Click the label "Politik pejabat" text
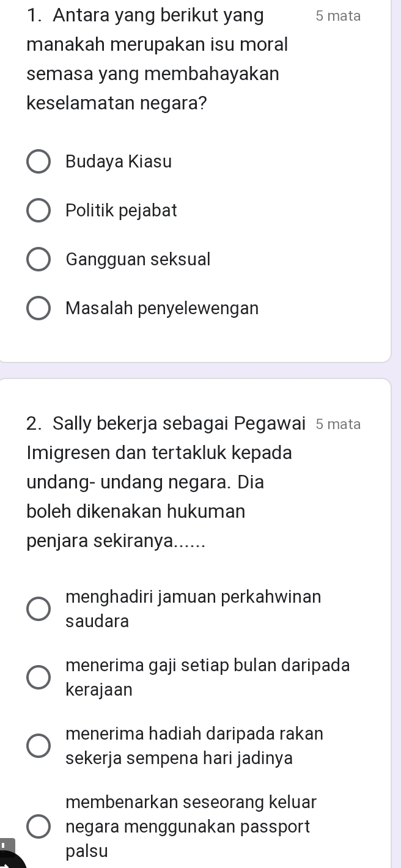Screen dimensions: 401x868 [x=121, y=210]
